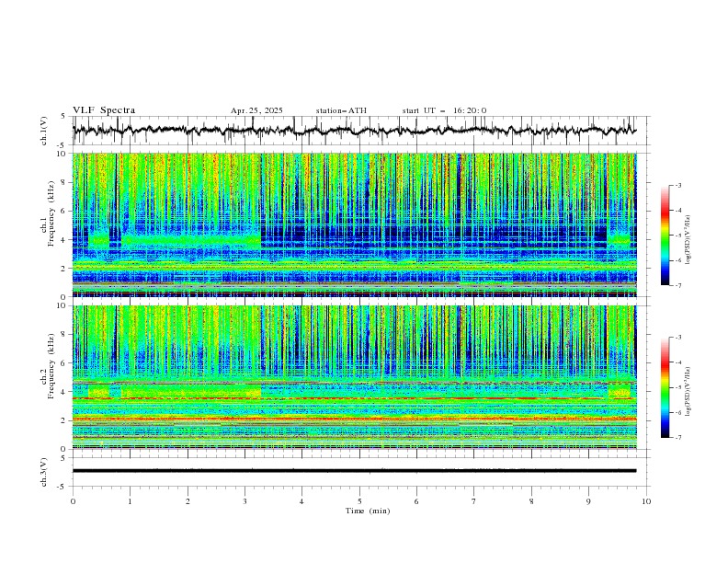Click the ch.2 "Frequency (kHz)" axis label

[x=51, y=365]
